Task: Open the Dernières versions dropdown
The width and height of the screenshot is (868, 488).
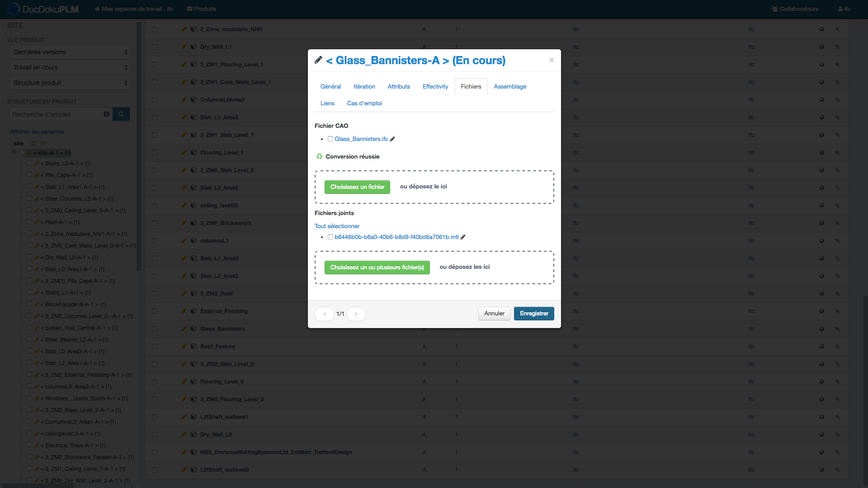Action: (70, 52)
